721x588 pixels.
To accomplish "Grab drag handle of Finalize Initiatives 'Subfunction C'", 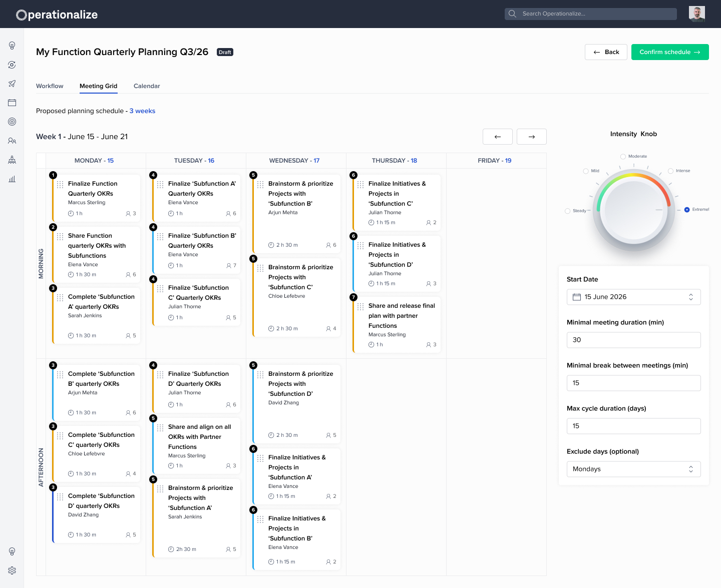I will pyautogui.click(x=360, y=185).
